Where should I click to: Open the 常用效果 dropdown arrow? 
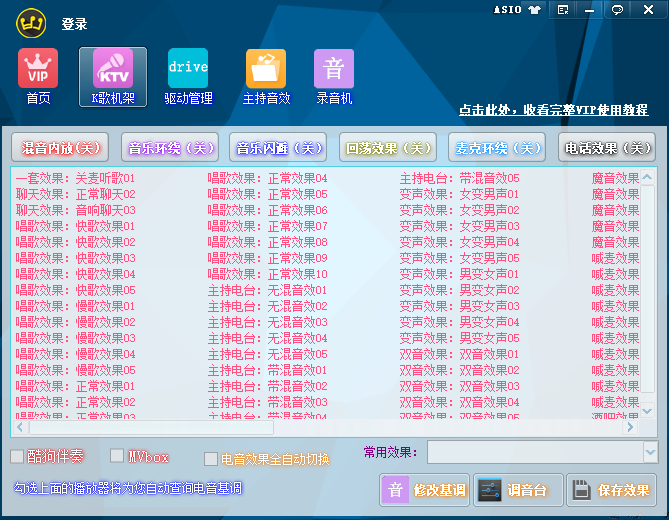650,452
